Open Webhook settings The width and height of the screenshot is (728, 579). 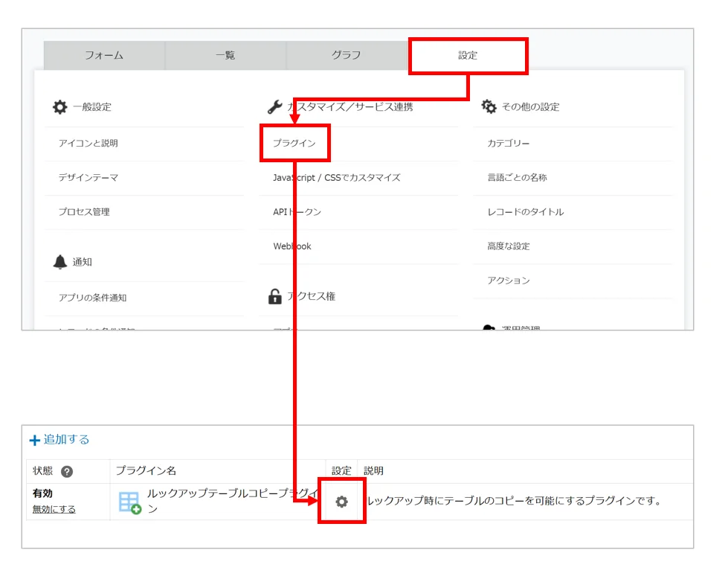coord(292,246)
